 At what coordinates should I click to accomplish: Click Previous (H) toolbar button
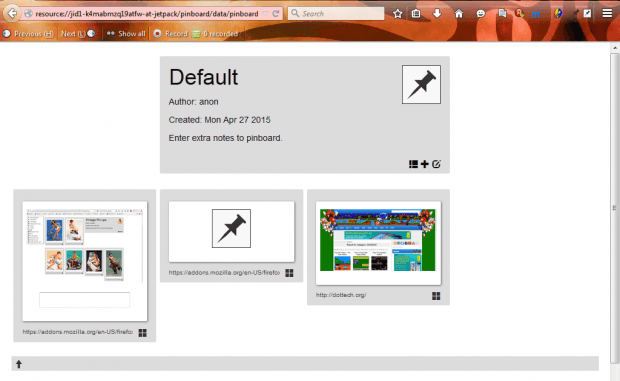pyautogui.click(x=28, y=34)
